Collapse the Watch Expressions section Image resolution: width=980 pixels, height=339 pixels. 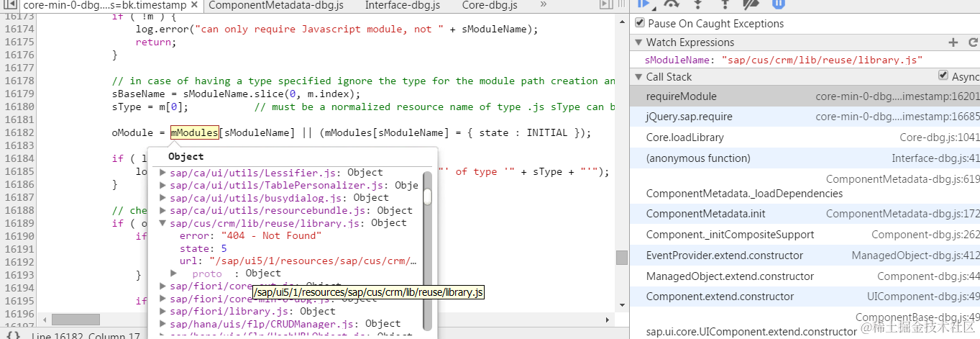point(638,42)
